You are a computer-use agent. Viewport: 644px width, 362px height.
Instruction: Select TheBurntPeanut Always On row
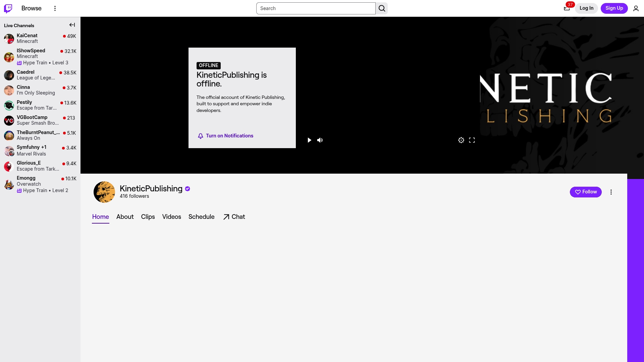click(40, 135)
